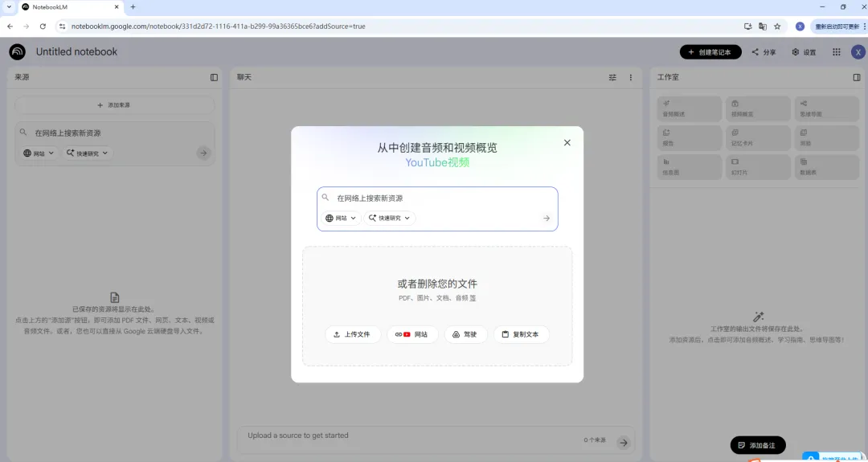Open the tab search dropdown arrow
The image size is (868, 462).
click(9, 7)
